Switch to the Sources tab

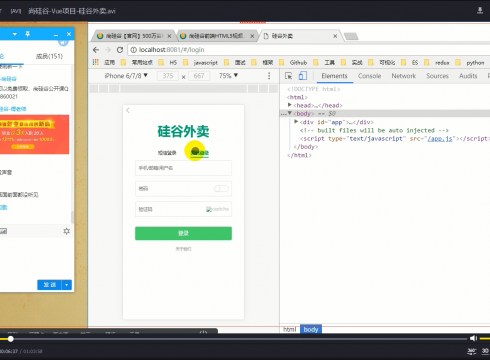click(x=437, y=76)
